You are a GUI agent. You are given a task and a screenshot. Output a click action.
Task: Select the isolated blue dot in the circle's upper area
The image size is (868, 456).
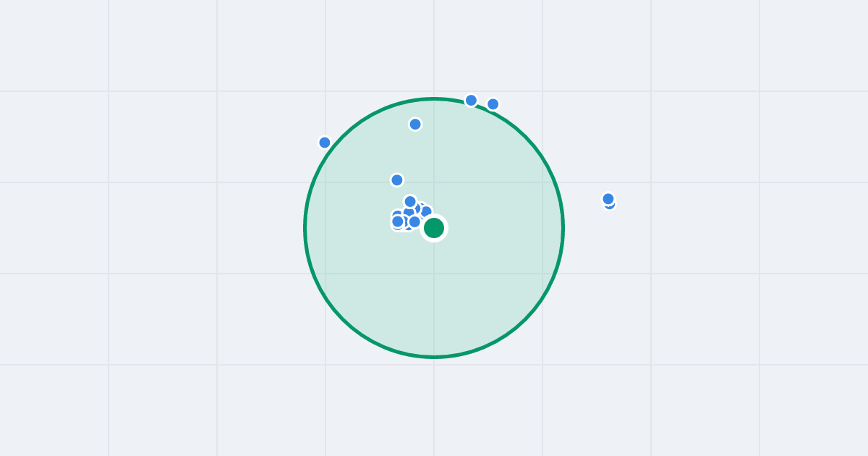coord(415,124)
